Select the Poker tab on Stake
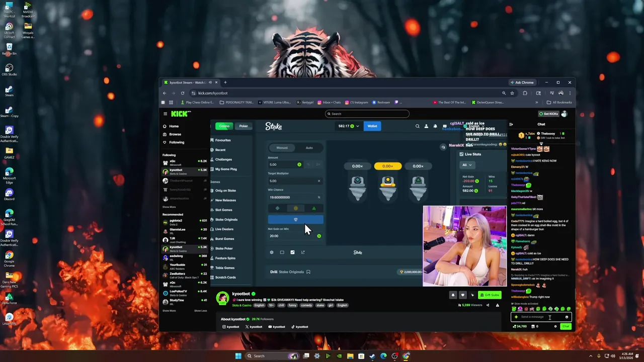Screen dimensions: 644x362 244,126
